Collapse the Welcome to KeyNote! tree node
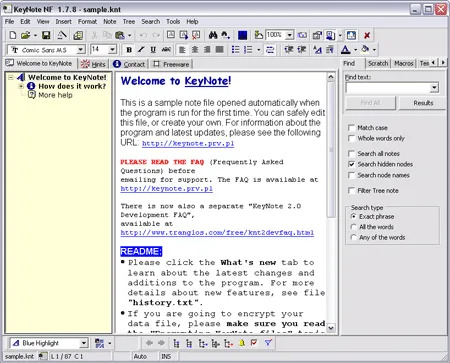 [11, 77]
